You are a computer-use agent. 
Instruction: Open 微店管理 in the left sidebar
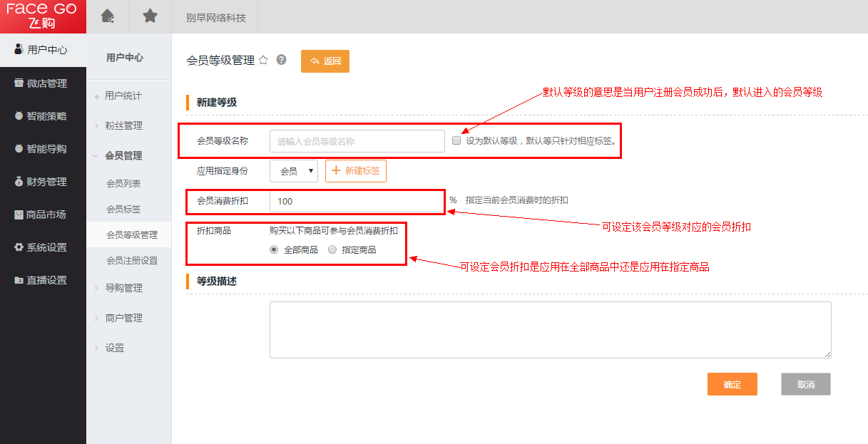[x=43, y=83]
